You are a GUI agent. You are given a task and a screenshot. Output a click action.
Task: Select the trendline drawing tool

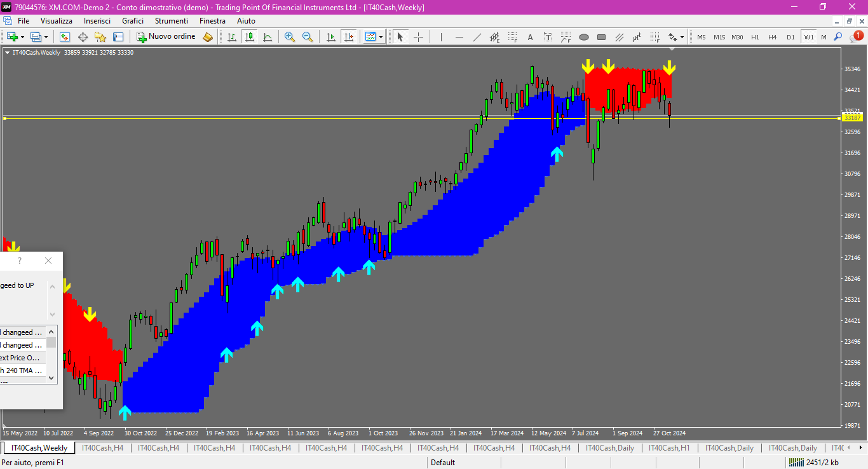[477, 37]
